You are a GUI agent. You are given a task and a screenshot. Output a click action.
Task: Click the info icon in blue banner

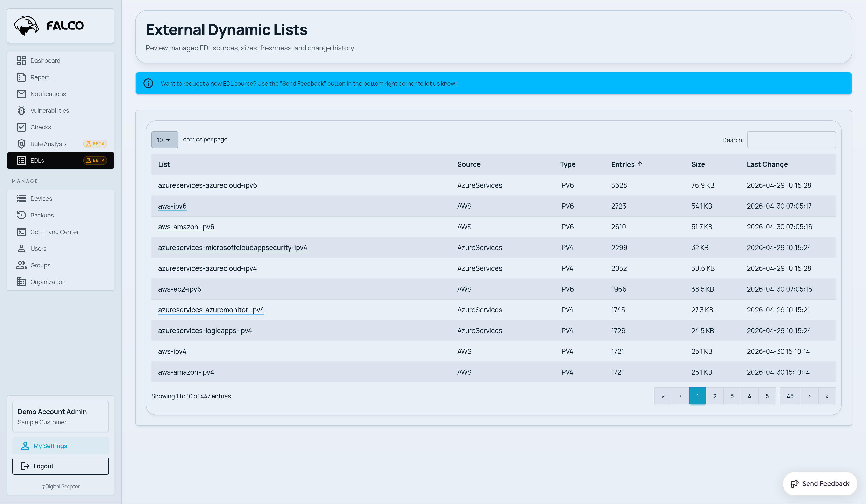click(x=148, y=84)
